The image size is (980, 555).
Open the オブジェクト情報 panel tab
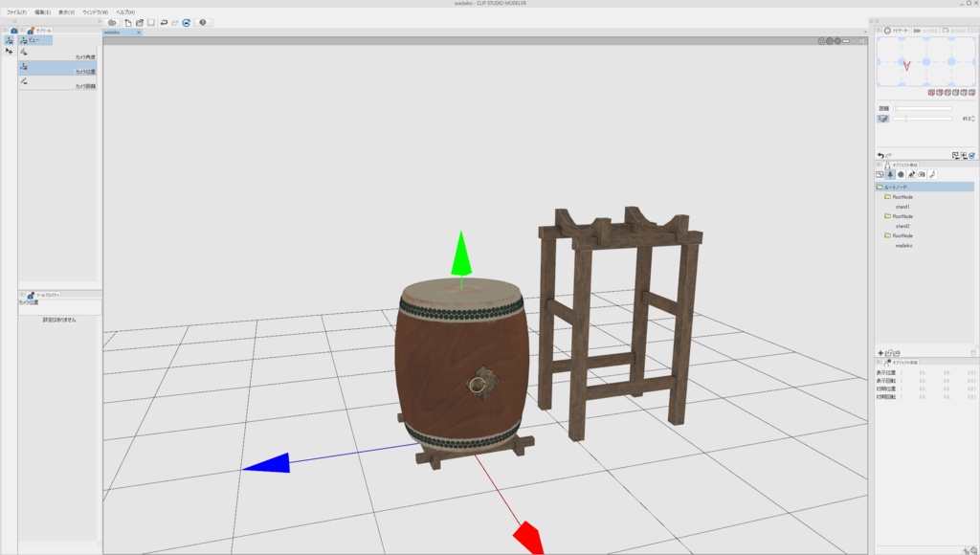click(901, 363)
